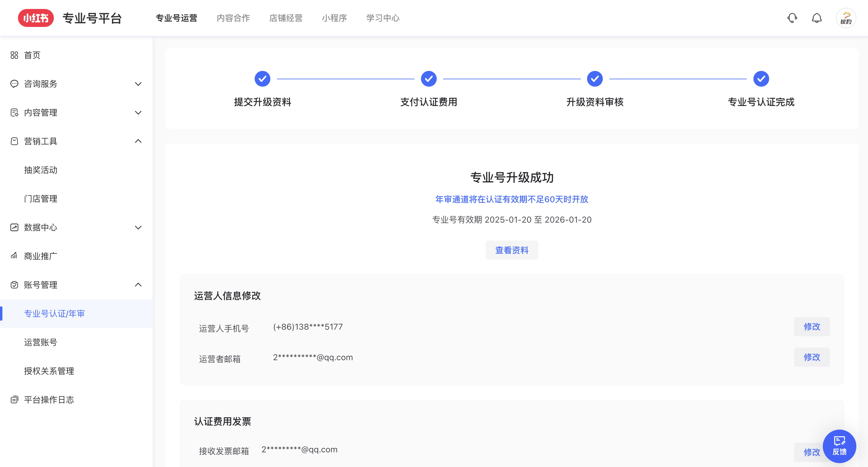Click the blue 年审通道 notice link

[x=512, y=199]
